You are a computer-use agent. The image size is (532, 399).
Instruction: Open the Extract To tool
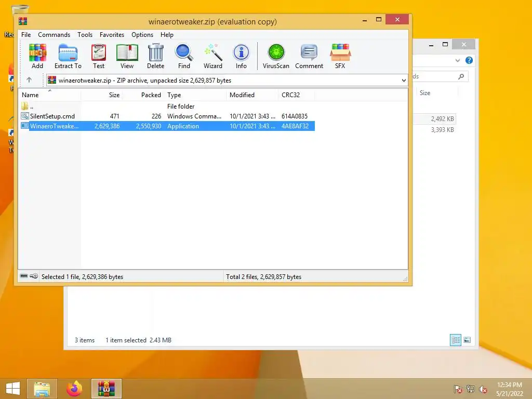click(68, 56)
